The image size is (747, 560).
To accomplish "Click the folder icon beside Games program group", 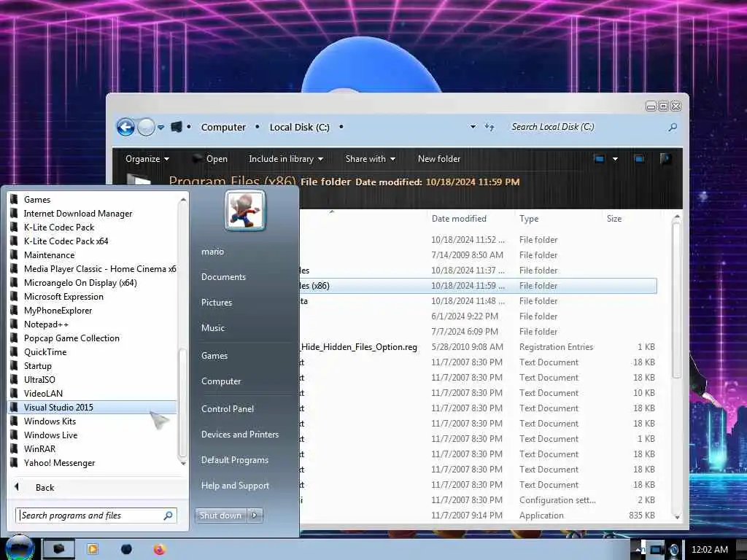I will pos(15,199).
